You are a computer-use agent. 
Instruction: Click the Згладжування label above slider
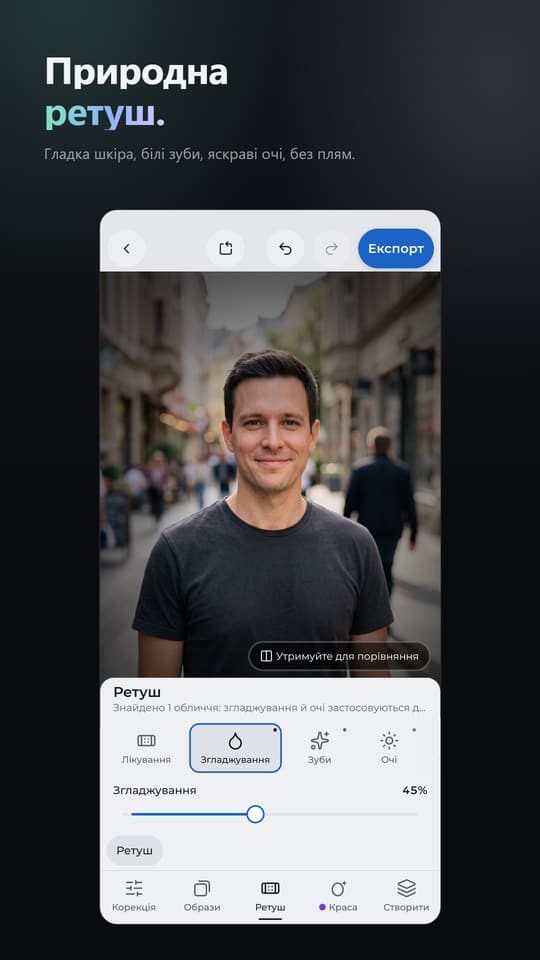tap(154, 790)
